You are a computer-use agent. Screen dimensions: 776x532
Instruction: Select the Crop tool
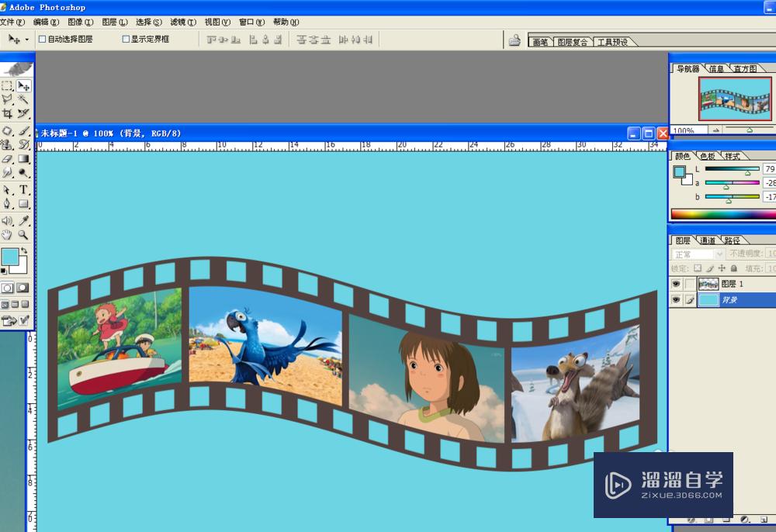pos(7,114)
